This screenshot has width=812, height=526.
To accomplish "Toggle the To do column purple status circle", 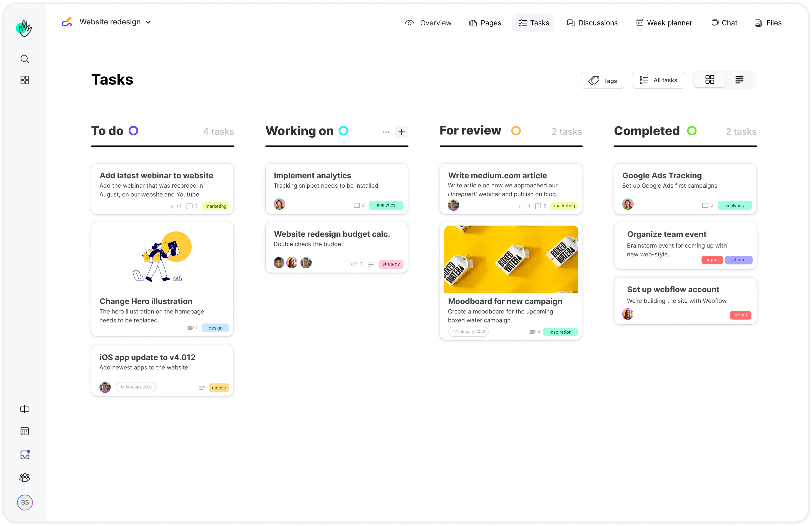I will (x=133, y=131).
